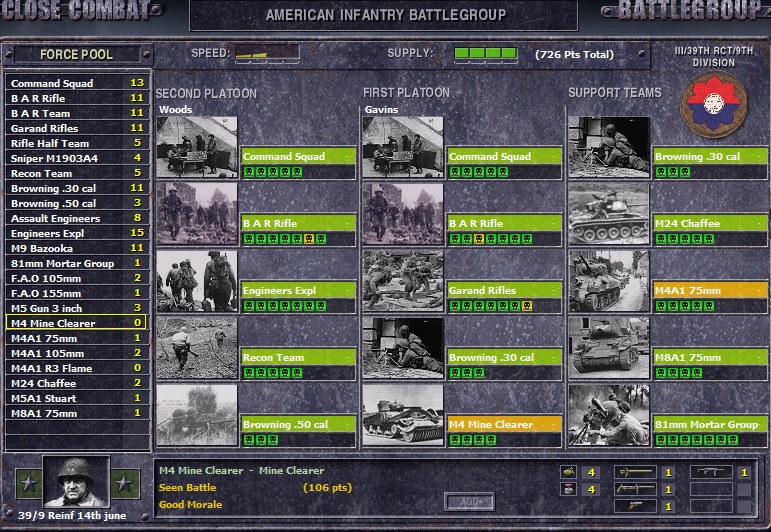
Task: Click the Recon Team slot label
Action: pyautogui.click(x=298, y=357)
